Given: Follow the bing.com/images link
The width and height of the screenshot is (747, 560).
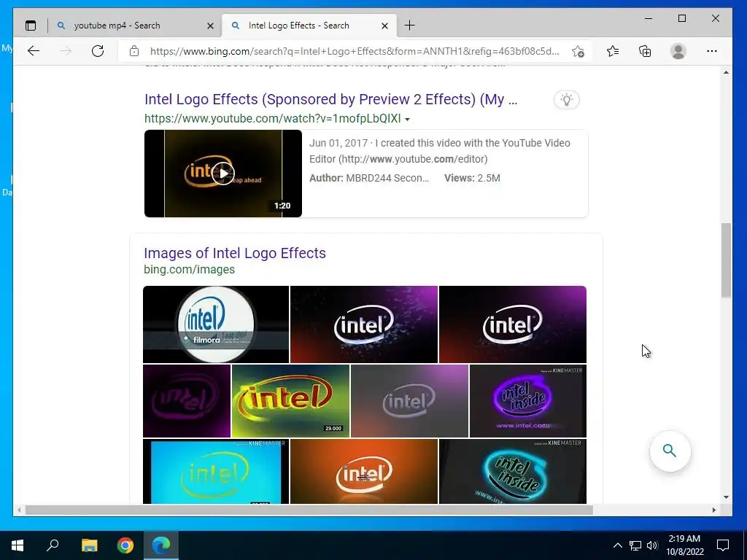Looking at the screenshot, I should pos(189,270).
